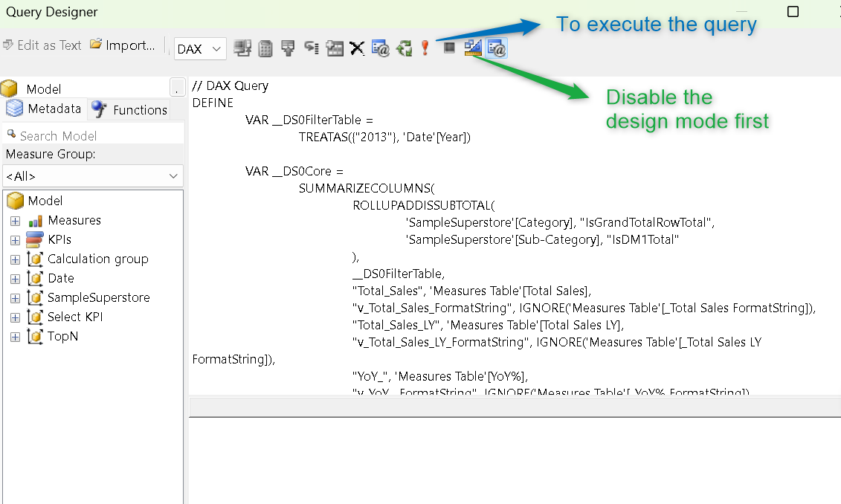Screen dimensions: 841x504
Task: Click the model selector ellipsis button
Action: point(176,88)
